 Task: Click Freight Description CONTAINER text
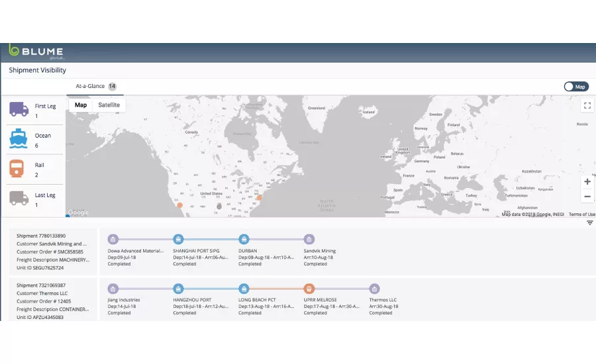click(52, 309)
